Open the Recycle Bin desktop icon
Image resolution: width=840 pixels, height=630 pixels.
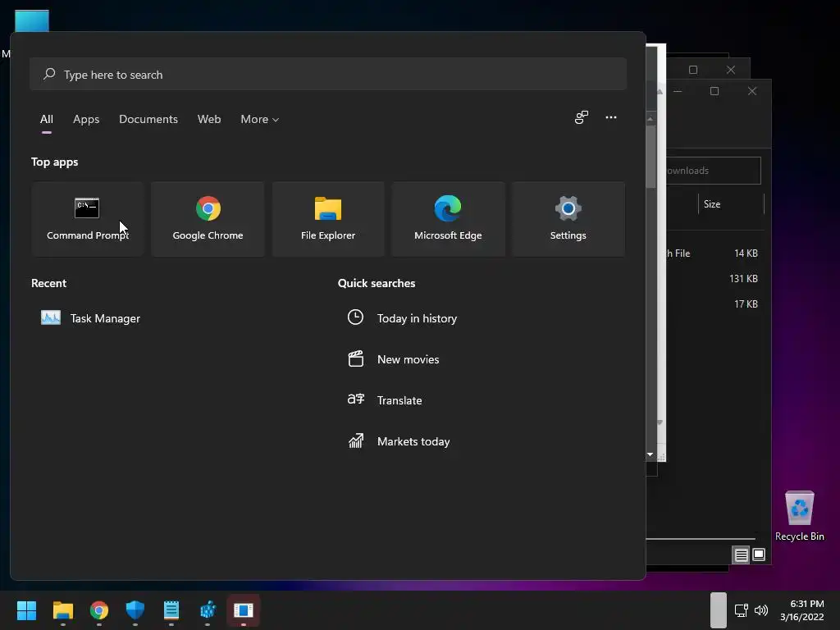coord(799,516)
